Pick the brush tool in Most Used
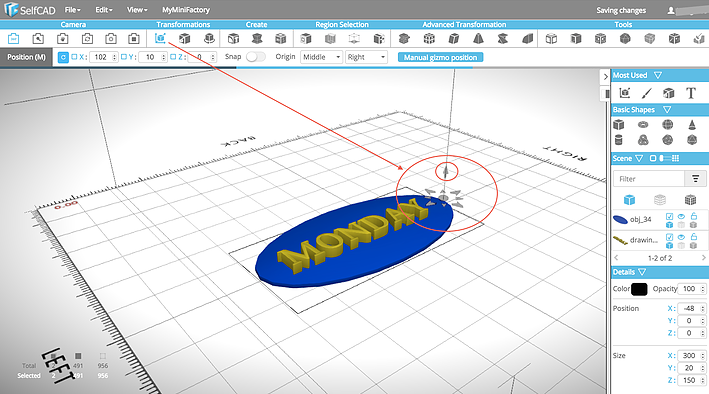The width and height of the screenshot is (709, 394). coord(647,93)
